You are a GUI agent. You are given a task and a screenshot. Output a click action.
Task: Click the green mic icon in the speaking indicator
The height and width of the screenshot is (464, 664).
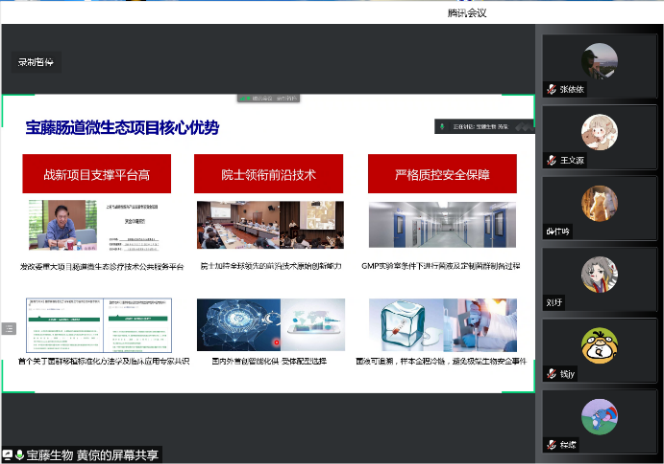point(444,127)
